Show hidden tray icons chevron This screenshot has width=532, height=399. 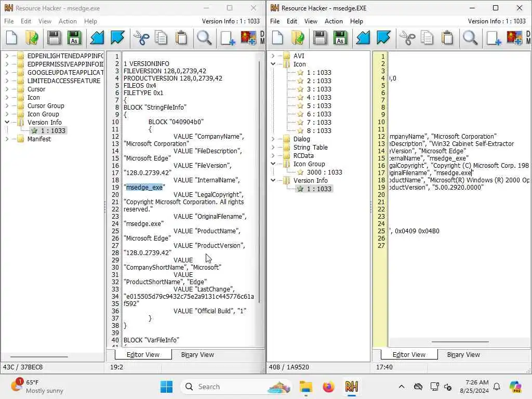tap(402, 387)
